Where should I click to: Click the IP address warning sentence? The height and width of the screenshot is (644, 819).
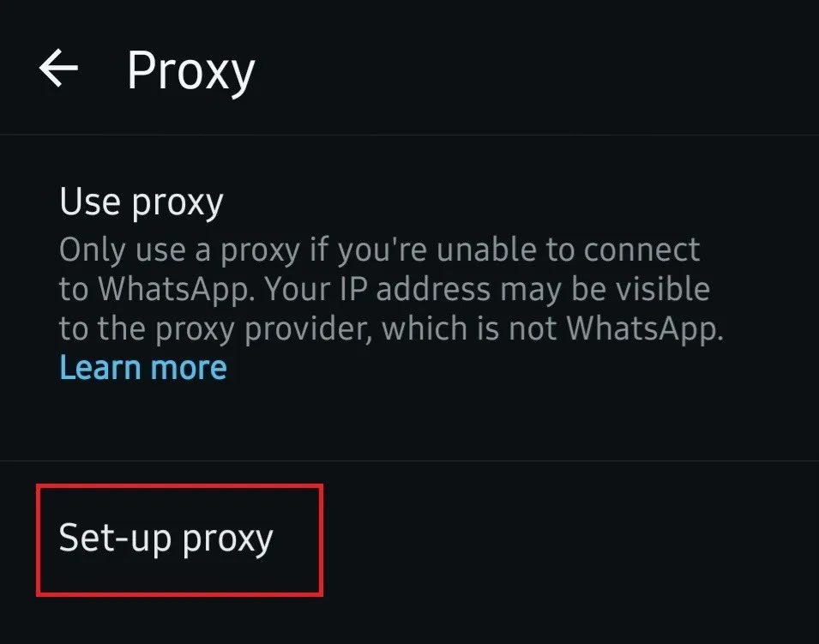point(391,310)
